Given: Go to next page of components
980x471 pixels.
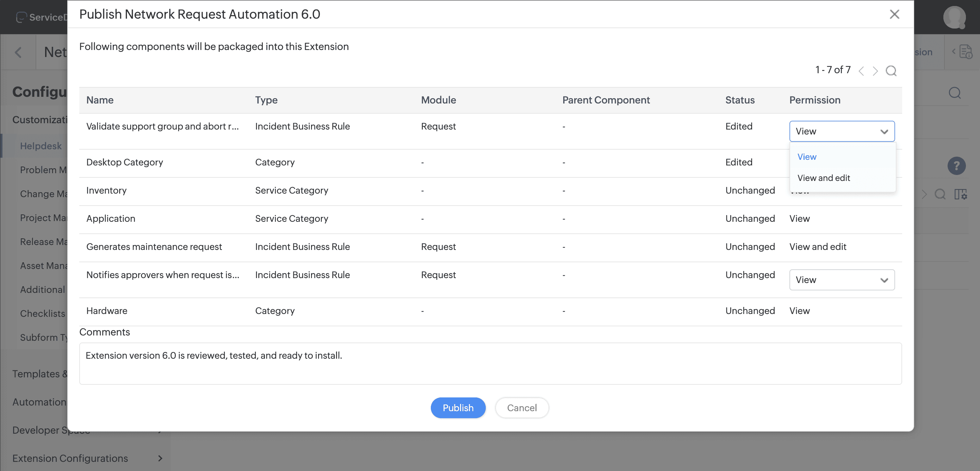Looking at the screenshot, I should point(875,71).
